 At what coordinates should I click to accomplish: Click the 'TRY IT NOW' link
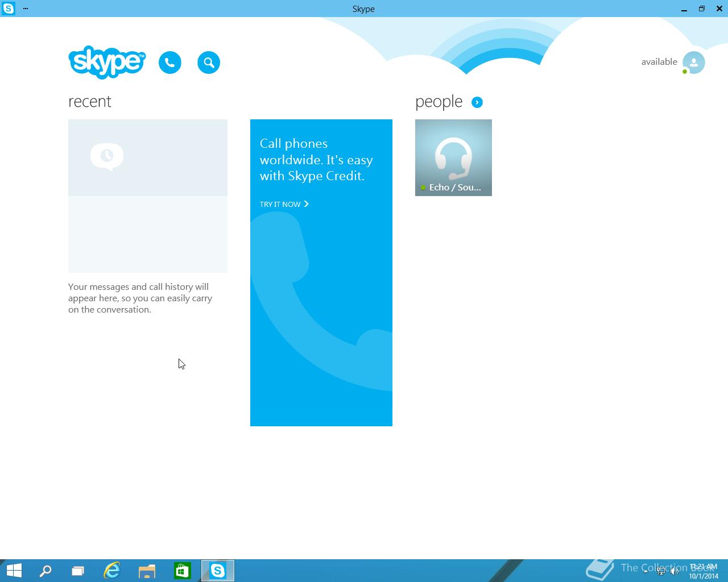tap(284, 204)
